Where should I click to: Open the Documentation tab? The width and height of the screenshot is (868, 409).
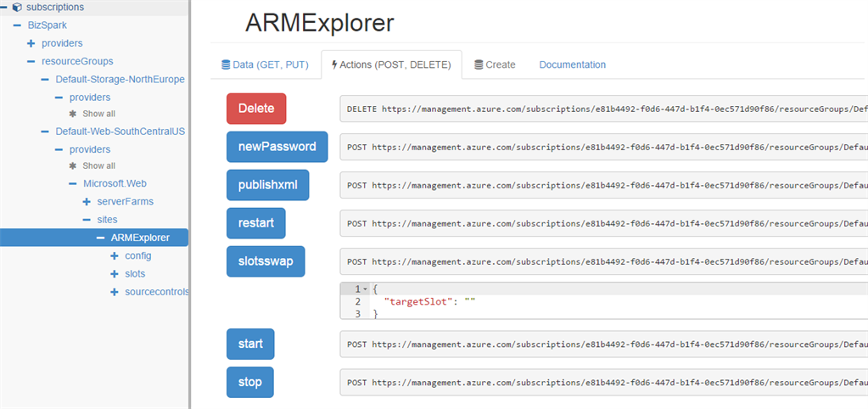[572, 64]
